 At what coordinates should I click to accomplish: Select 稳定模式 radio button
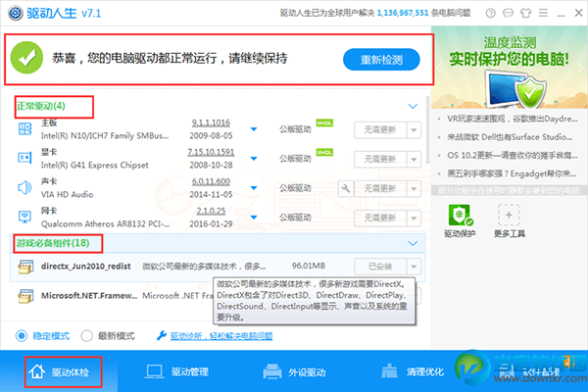click(x=22, y=336)
